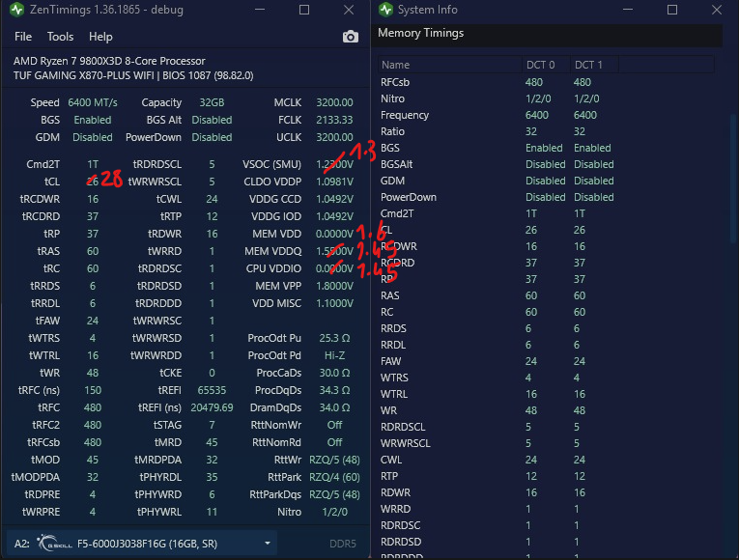Image resolution: width=739 pixels, height=560 pixels.
Task: Click the TUF GAMING X870-PLUS WIFI BIOS line
Action: click(133, 75)
